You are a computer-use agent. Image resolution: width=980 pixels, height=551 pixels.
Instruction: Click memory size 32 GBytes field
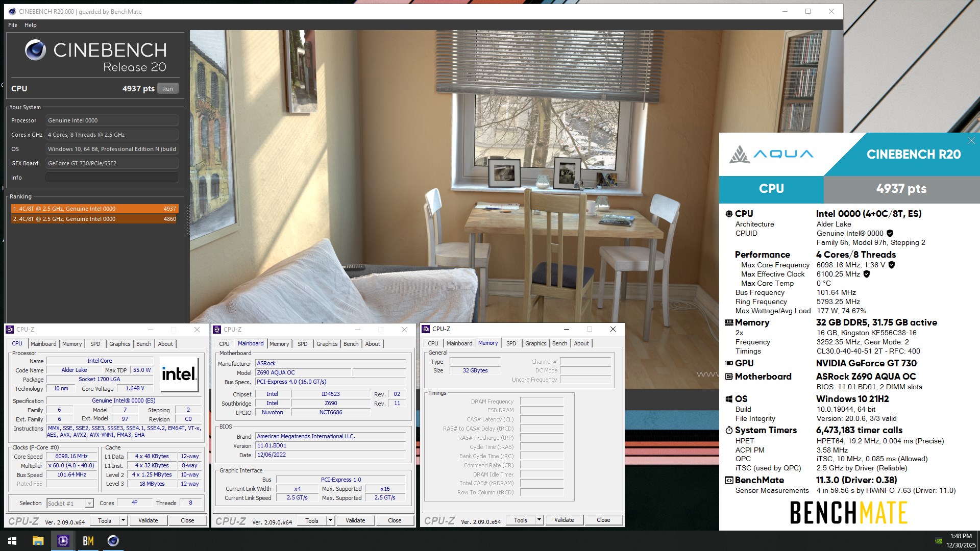coord(475,370)
